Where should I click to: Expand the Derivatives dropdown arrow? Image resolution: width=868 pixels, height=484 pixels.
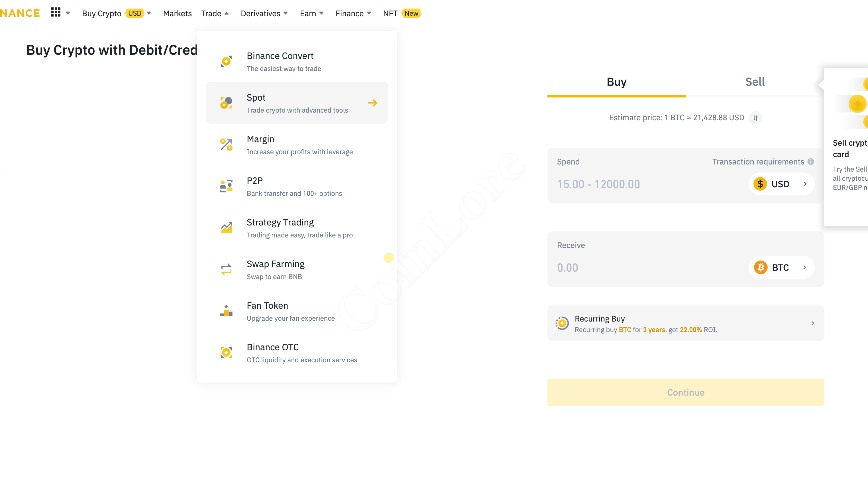click(286, 13)
